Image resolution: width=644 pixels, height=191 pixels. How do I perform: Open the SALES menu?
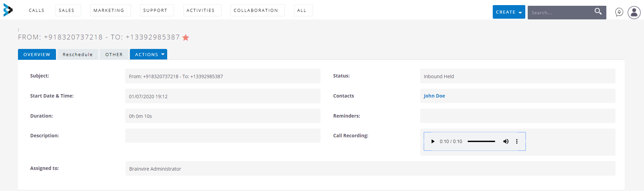pyautogui.click(x=68, y=11)
